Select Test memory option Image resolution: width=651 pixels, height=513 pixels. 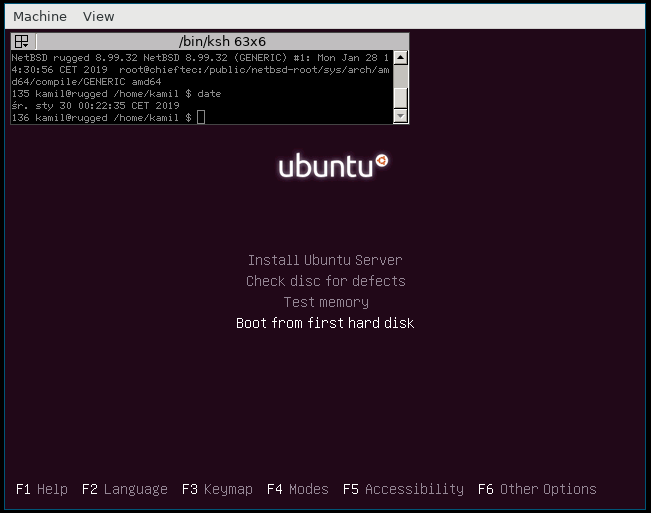pyautogui.click(x=326, y=302)
